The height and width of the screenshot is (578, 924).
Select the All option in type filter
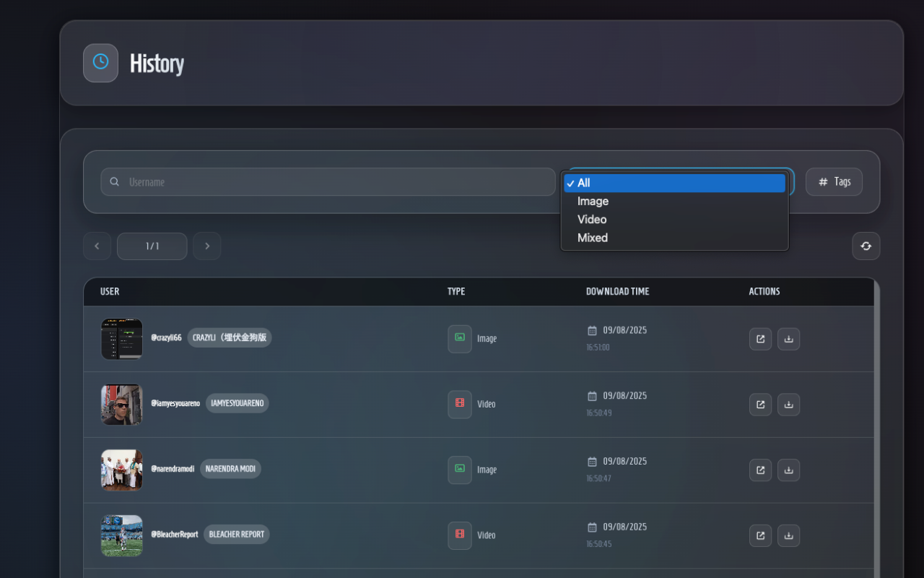674,183
